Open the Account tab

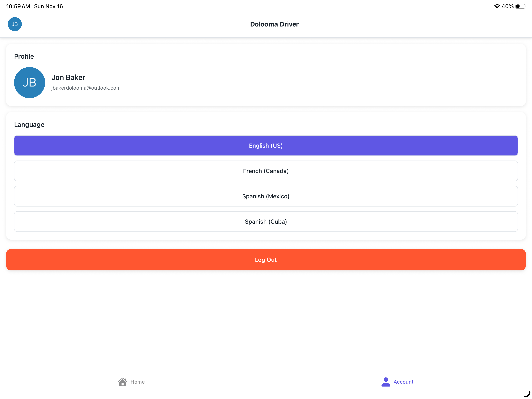click(x=397, y=382)
